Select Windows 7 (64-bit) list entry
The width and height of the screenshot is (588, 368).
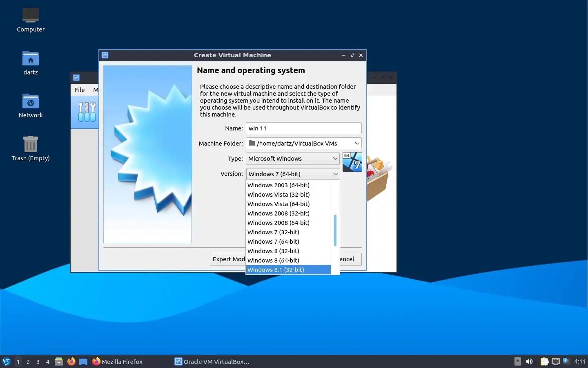coord(288,242)
